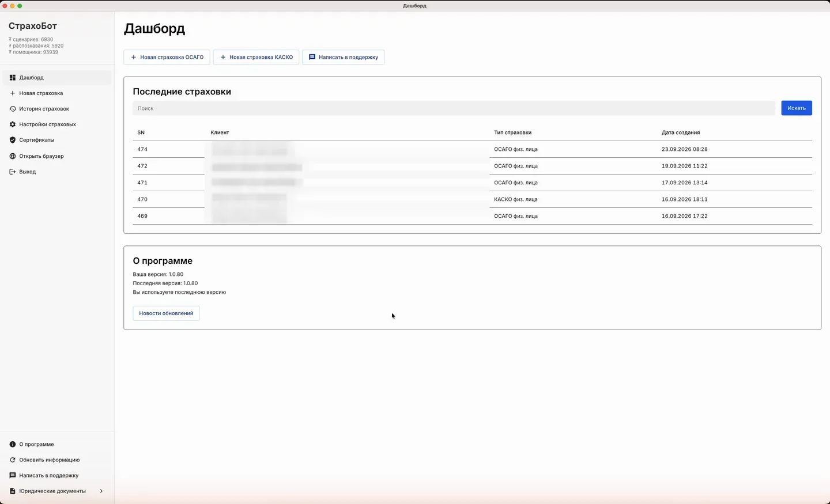
Task: Click the date 19.09.2026 11:22
Action: point(685,166)
